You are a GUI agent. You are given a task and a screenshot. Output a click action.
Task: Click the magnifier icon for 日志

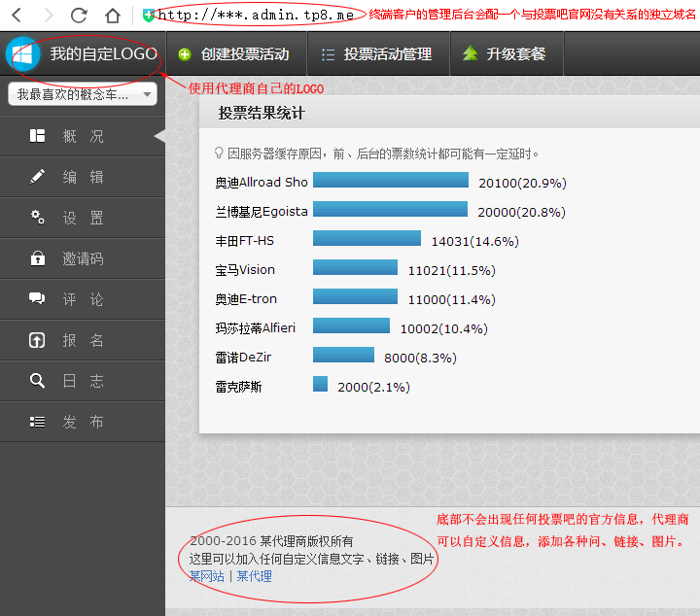[x=38, y=381]
